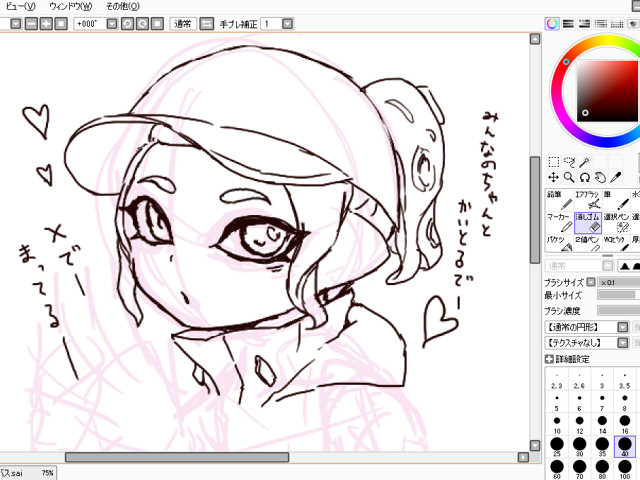
Task: Open the rotation angle +000° dropdown
Action: coord(112,24)
